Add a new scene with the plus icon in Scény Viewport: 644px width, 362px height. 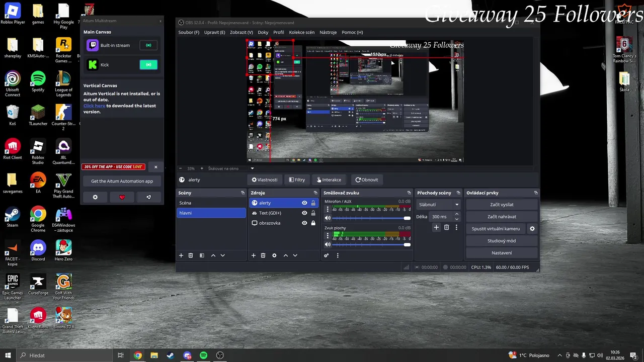[181, 255]
